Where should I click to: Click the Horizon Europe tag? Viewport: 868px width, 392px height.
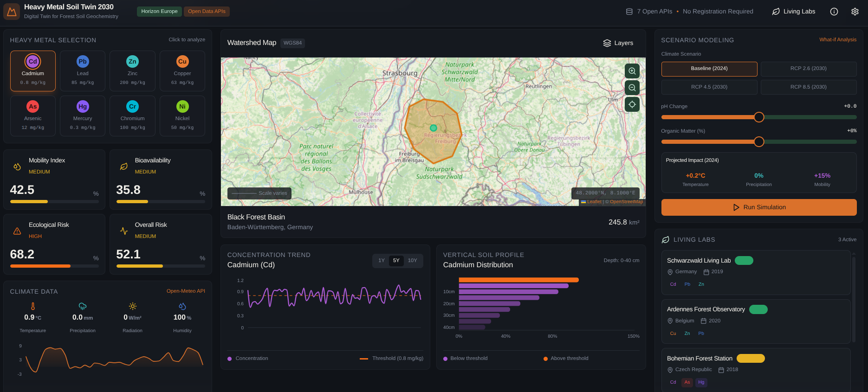pos(159,12)
